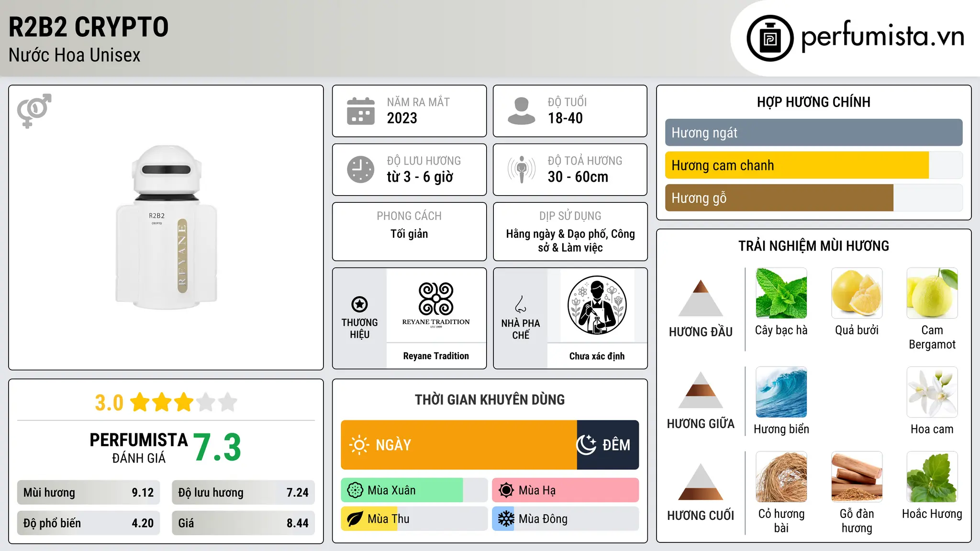The width and height of the screenshot is (980, 551).
Task: Click the Độ phổ biến 4.20 score
Action: [89, 523]
